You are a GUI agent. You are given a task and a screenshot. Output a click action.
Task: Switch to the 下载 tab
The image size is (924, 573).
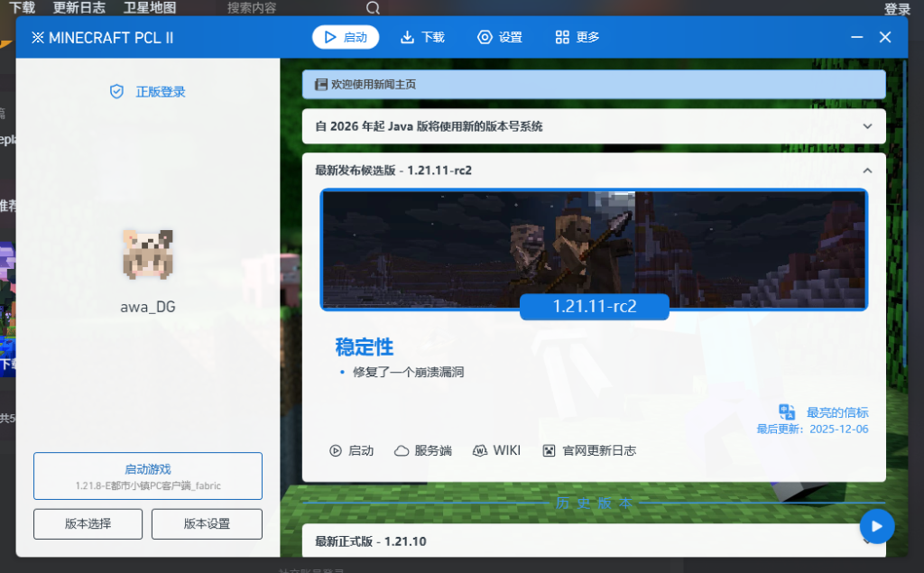422,37
